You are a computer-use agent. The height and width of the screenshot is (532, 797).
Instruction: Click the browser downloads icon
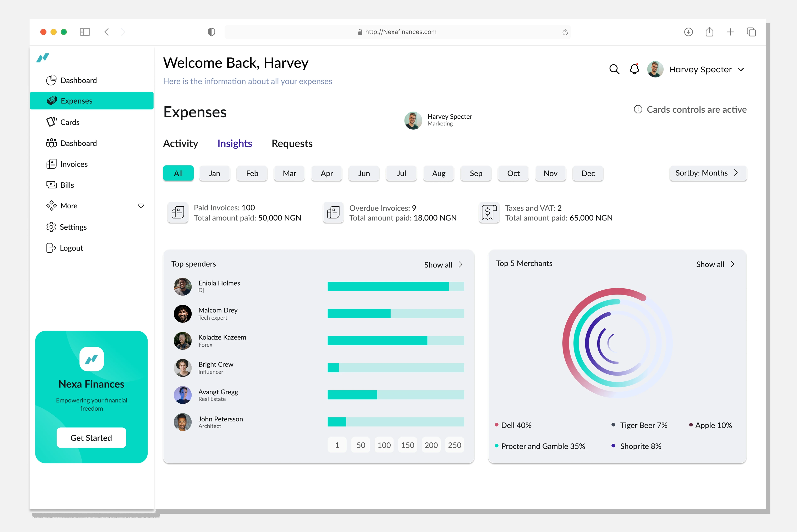coord(688,32)
